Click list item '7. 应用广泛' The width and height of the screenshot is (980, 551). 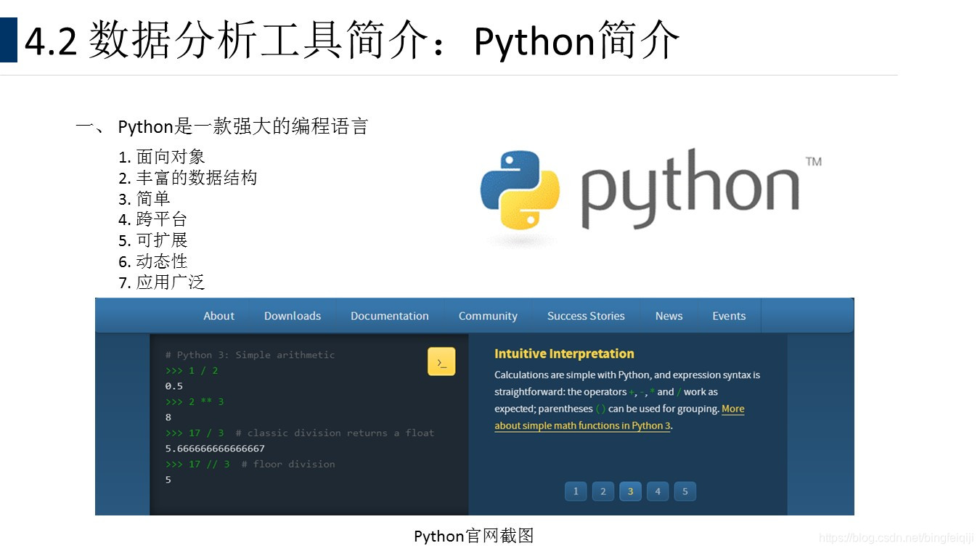pos(162,282)
